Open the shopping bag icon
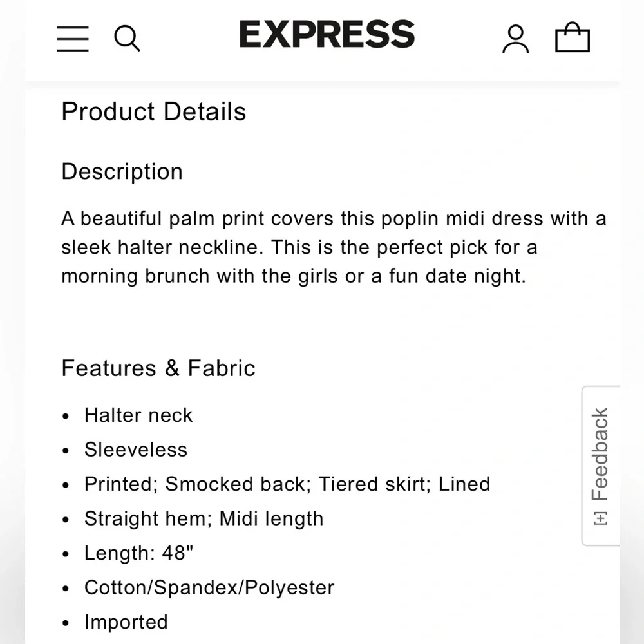Image resolution: width=644 pixels, height=644 pixels. click(573, 37)
